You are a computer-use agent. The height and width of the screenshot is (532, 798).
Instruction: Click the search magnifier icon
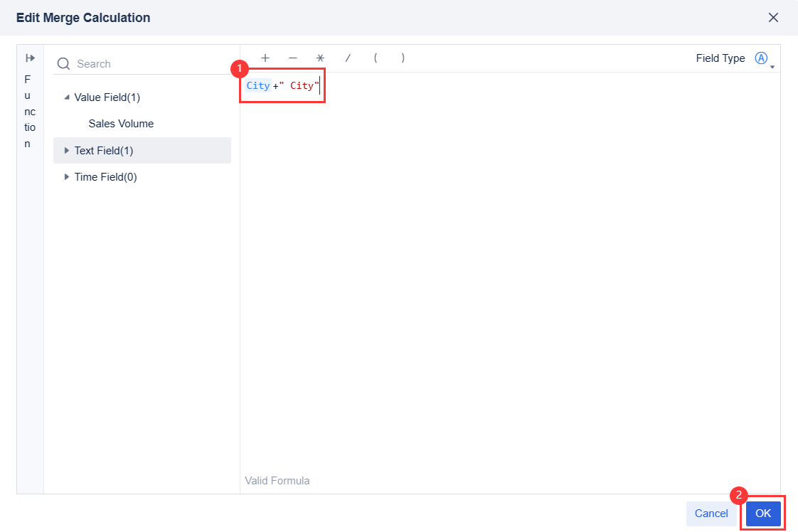click(63, 63)
